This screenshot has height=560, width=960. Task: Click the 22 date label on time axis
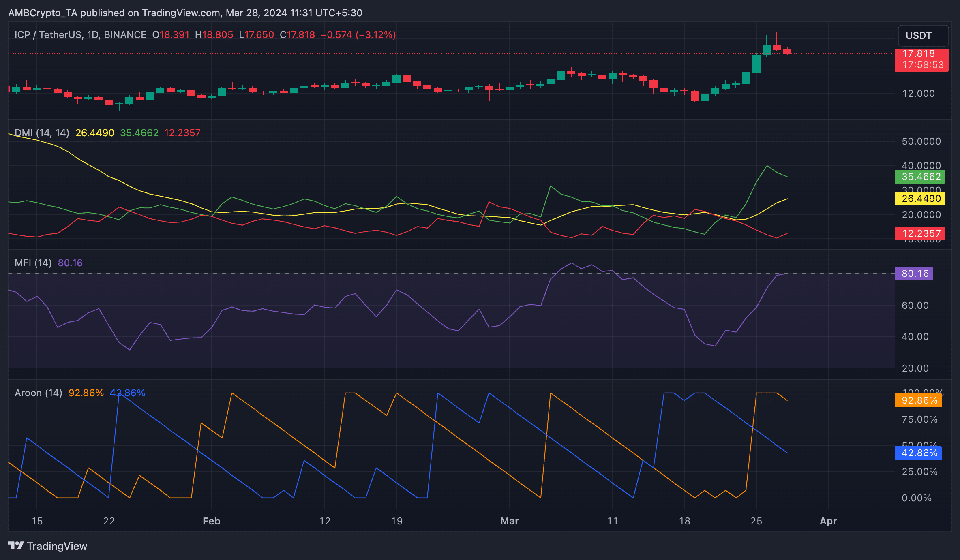pos(109,521)
